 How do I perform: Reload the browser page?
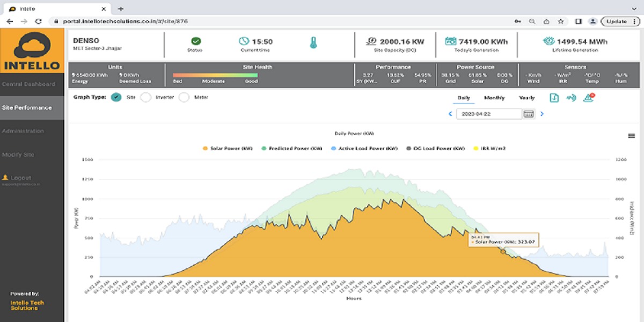click(38, 21)
